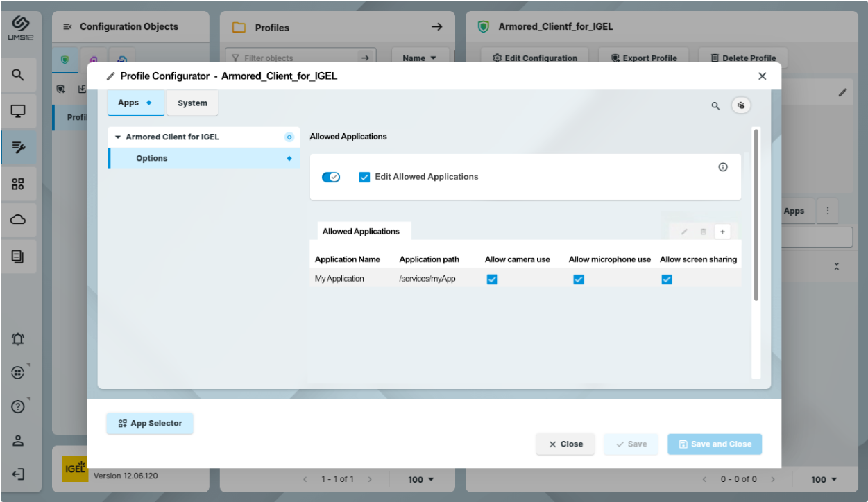This screenshot has width=868, height=502.
Task: Click the trash delete icon in Allowed Applications table
Action: pyautogui.click(x=703, y=232)
